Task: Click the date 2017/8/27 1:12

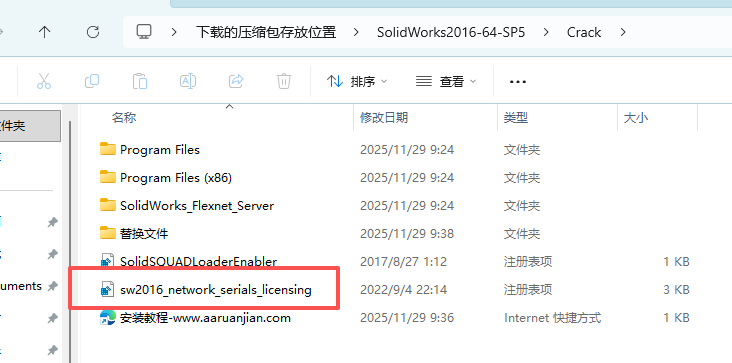Action: tap(403, 262)
